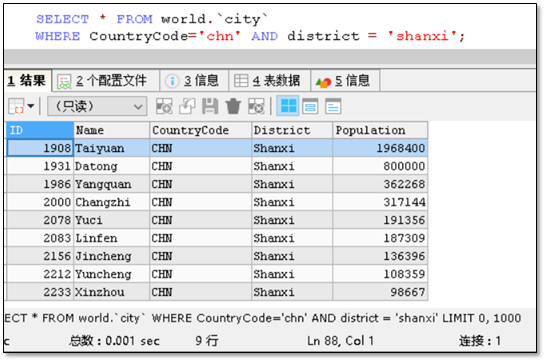The height and width of the screenshot is (362, 546).
Task: Click the SELECT keyword in the query editor
Action: [63, 19]
